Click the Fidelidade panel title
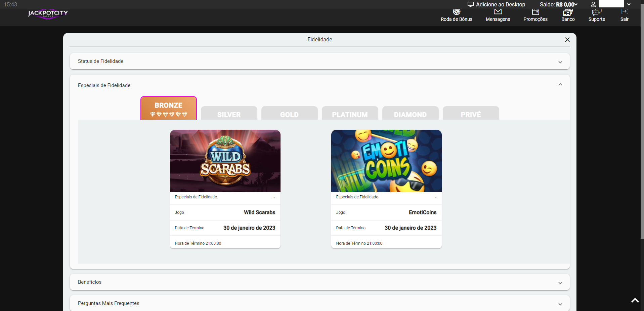This screenshot has height=311, width=644. tap(320, 40)
